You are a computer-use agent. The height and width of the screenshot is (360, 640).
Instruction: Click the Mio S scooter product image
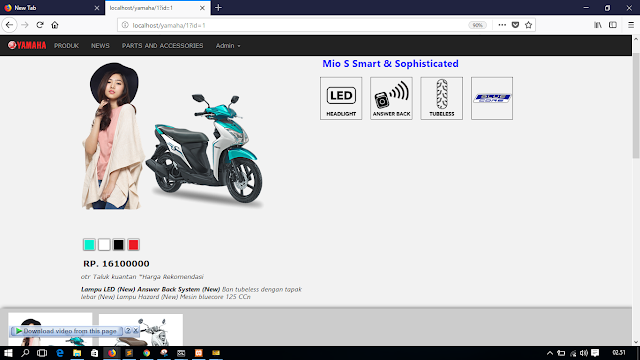(x=173, y=136)
